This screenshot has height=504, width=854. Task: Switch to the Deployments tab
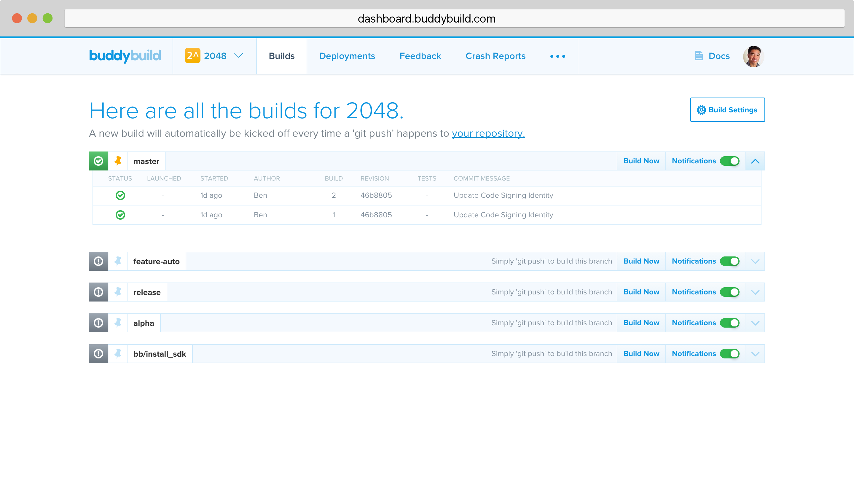[347, 56]
